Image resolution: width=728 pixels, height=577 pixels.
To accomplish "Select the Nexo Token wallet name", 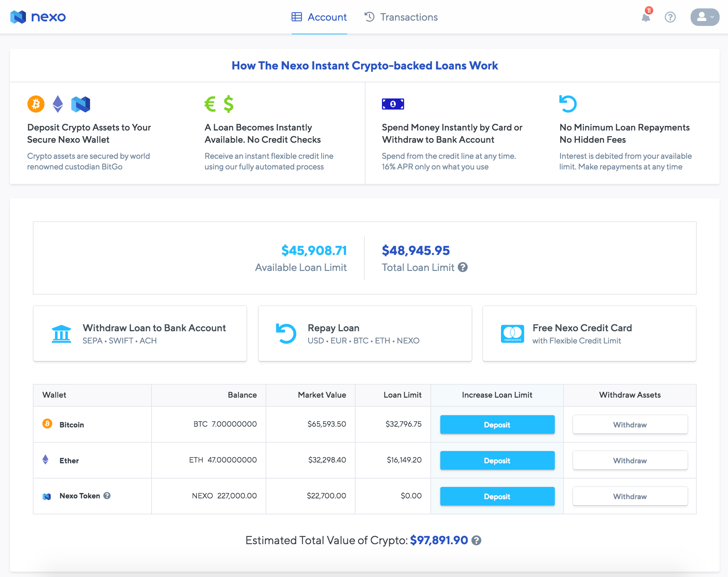I will click(x=80, y=496).
